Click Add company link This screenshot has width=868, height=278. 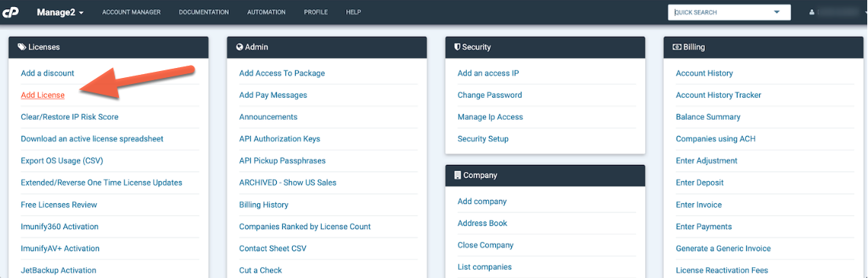point(482,202)
